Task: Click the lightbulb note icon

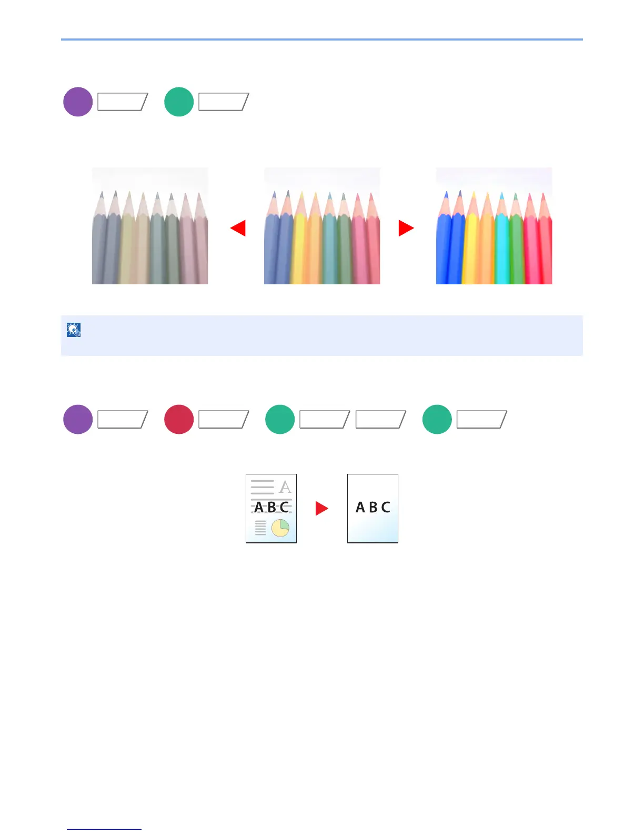Action: [74, 330]
